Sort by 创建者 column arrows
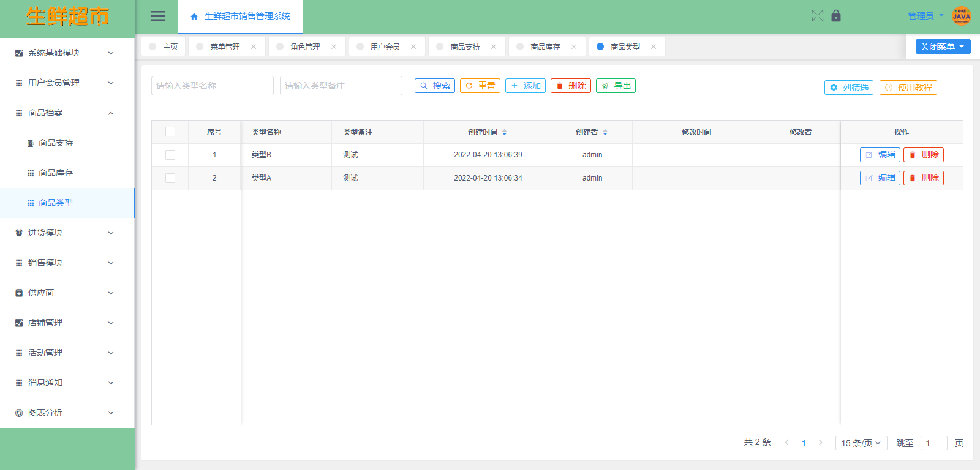980x470 pixels. [605, 132]
